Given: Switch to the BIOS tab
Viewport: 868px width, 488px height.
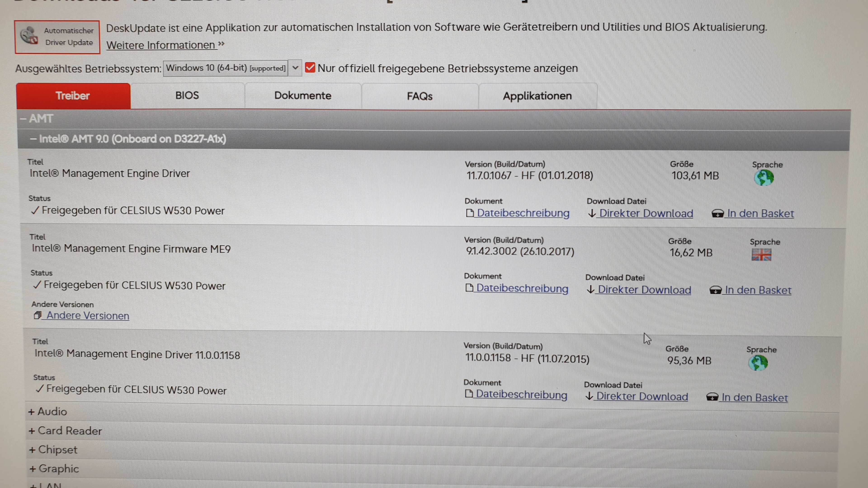Looking at the screenshot, I should click(187, 96).
